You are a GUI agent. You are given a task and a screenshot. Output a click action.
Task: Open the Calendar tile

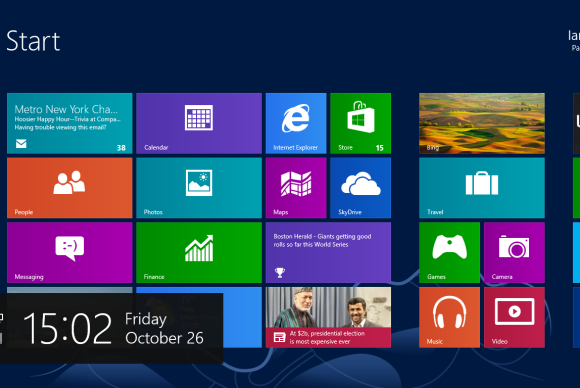point(199,123)
